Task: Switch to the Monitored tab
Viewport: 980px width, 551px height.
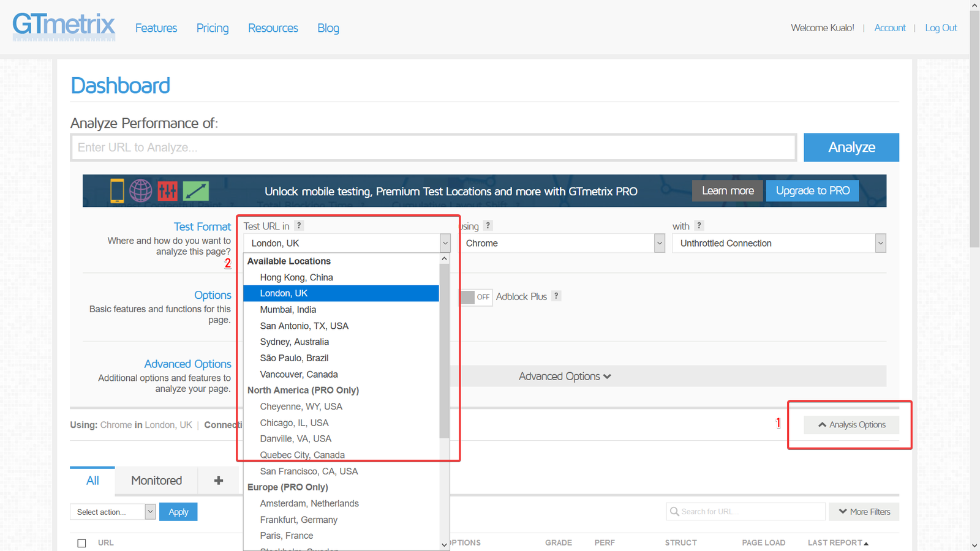Action: [x=156, y=481]
